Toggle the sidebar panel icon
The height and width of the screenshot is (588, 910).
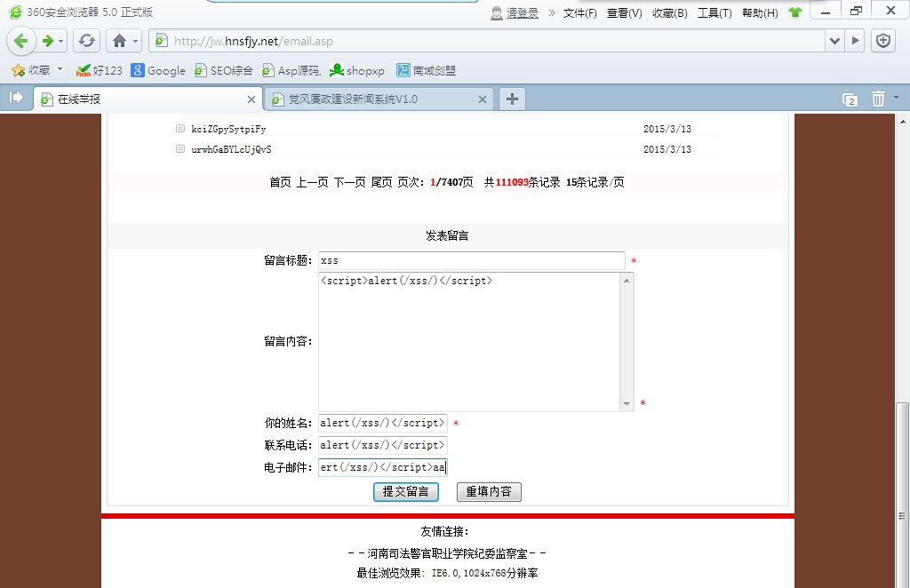16,98
